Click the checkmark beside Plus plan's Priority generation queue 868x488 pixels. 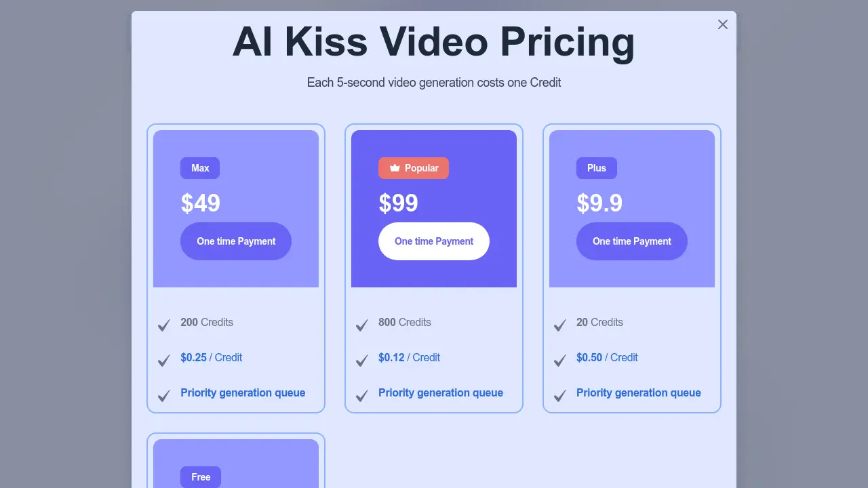point(559,396)
